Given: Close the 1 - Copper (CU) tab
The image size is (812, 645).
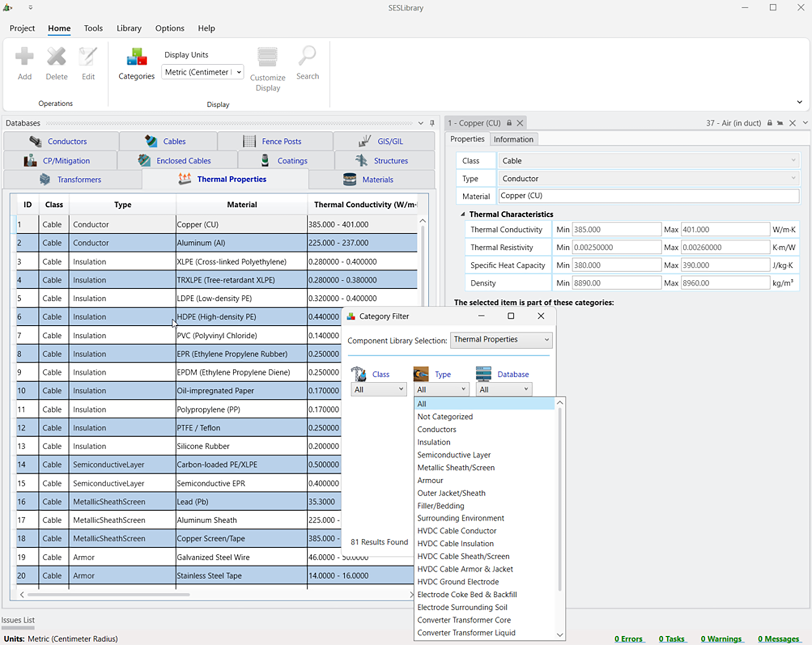Looking at the screenshot, I should click(x=520, y=123).
